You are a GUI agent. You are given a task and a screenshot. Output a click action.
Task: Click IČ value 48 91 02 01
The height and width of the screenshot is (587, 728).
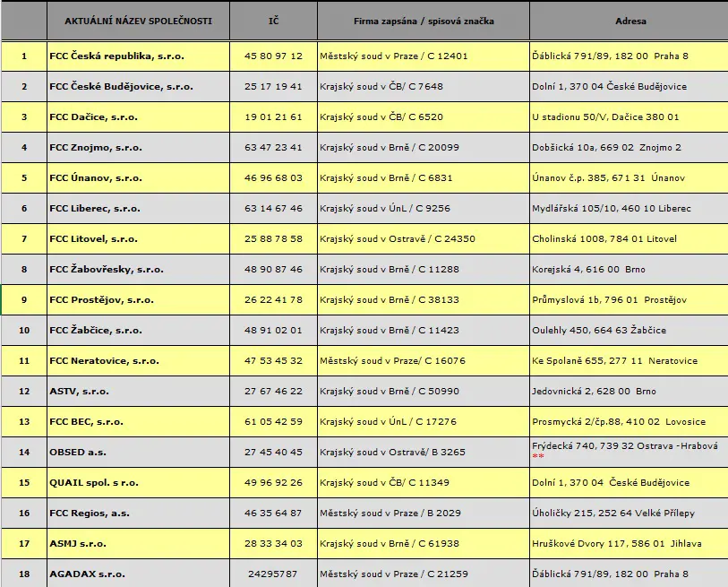pyautogui.click(x=273, y=330)
